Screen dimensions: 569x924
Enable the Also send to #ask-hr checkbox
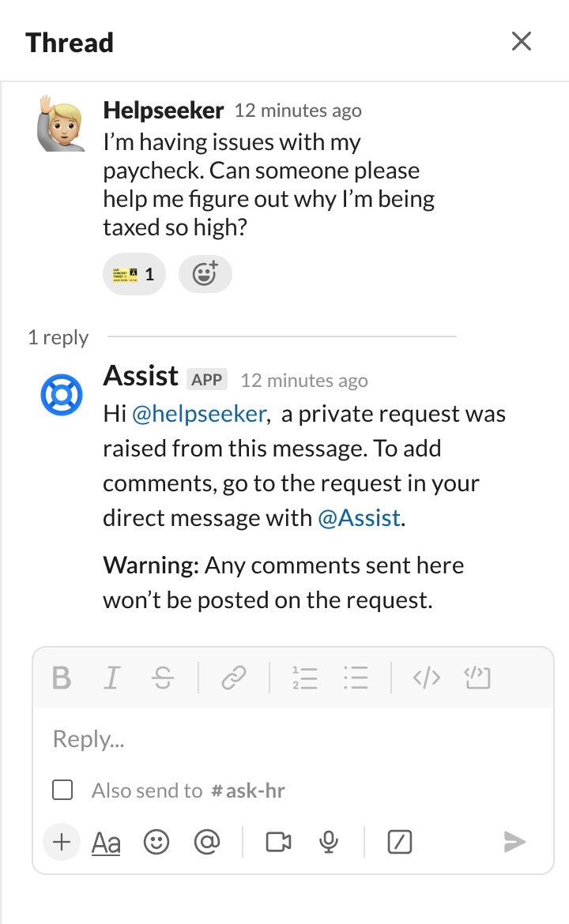tap(62, 790)
